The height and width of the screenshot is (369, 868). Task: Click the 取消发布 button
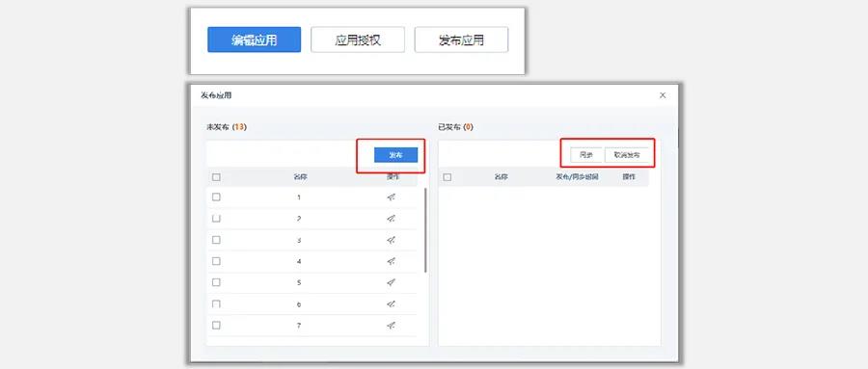626,155
